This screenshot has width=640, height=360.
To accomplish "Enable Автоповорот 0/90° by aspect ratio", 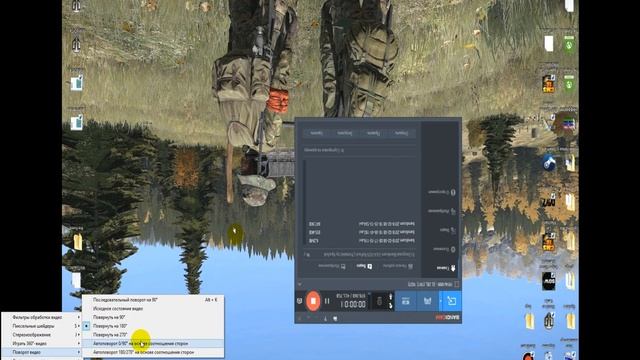I will click(x=153, y=343).
